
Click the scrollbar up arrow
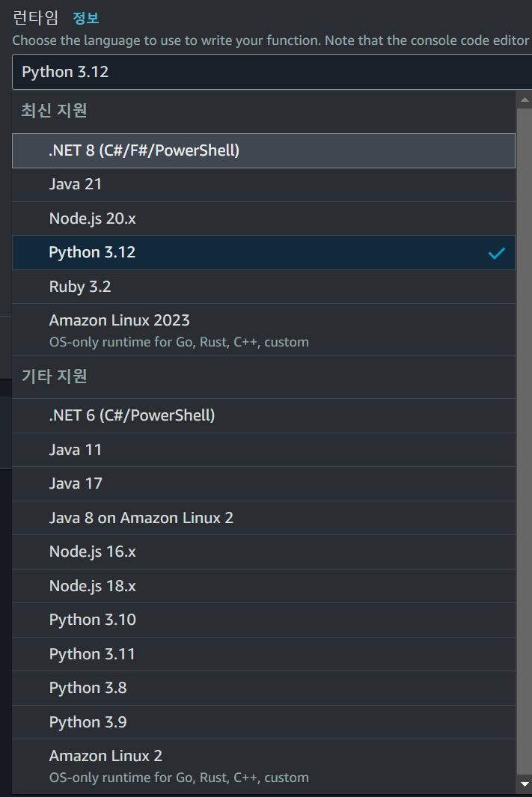pyautogui.click(x=524, y=100)
